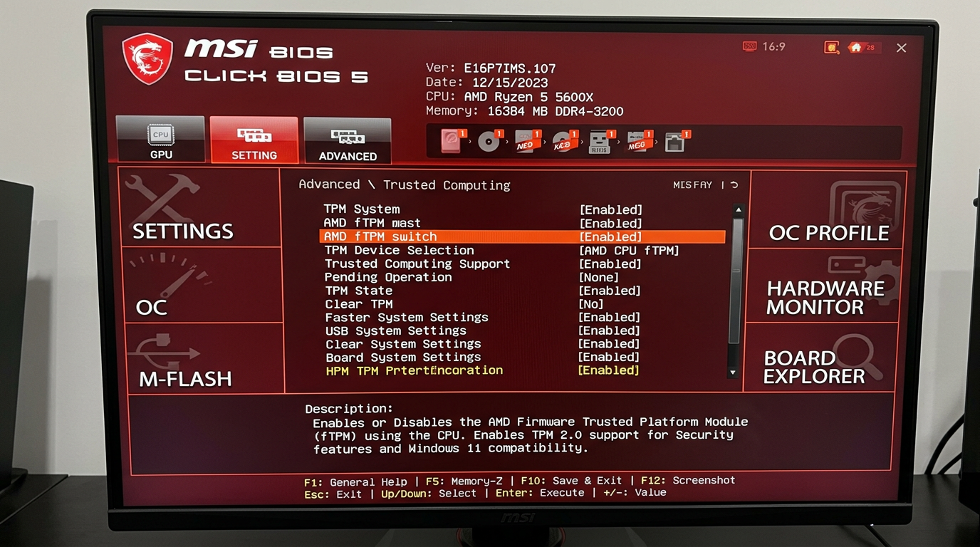Click the hard drive boot priority icon
The width and height of the screenshot is (980, 547).
(x=452, y=141)
